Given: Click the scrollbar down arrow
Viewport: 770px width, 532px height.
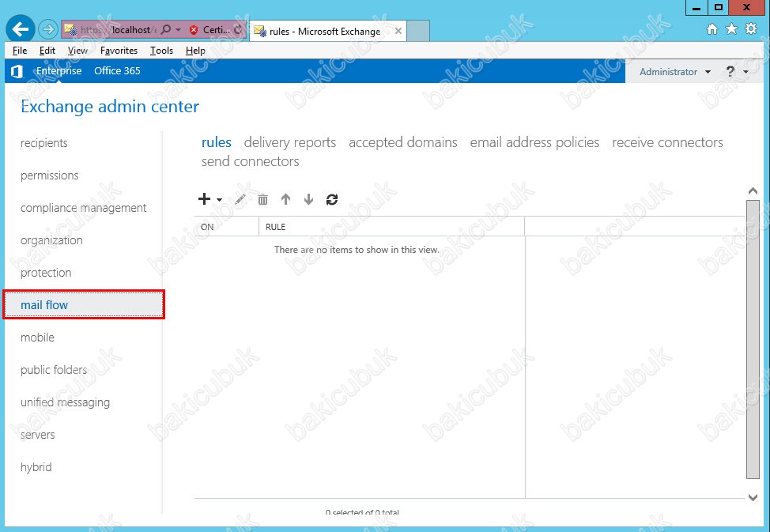Looking at the screenshot, I should (753, 498).
